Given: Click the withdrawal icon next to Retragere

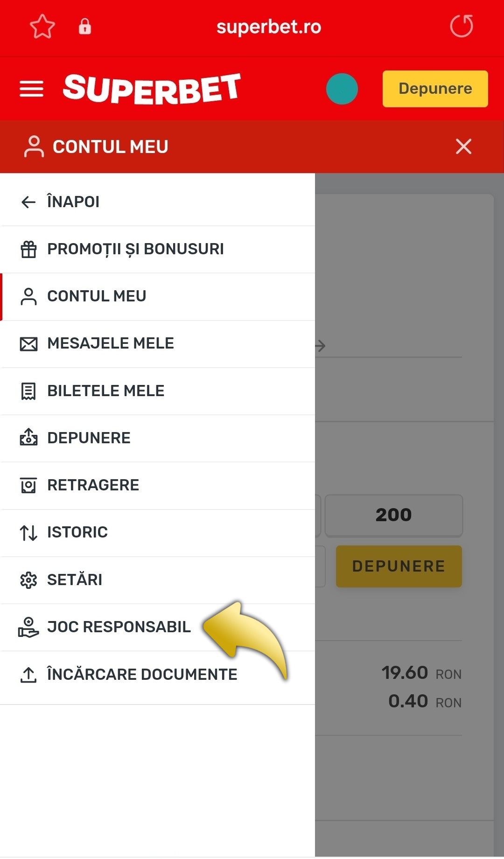Looking at the screenshot, I should coord(29,485).
